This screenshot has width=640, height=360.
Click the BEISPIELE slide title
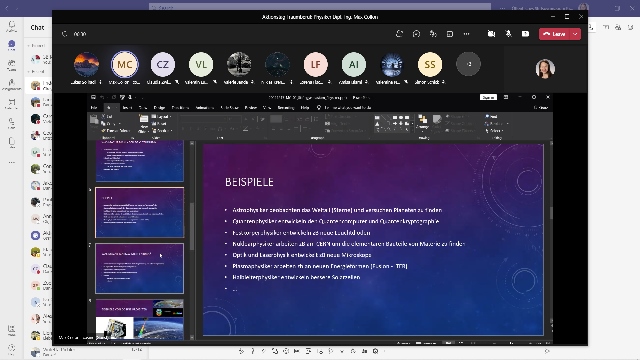(x=249, y=182)
